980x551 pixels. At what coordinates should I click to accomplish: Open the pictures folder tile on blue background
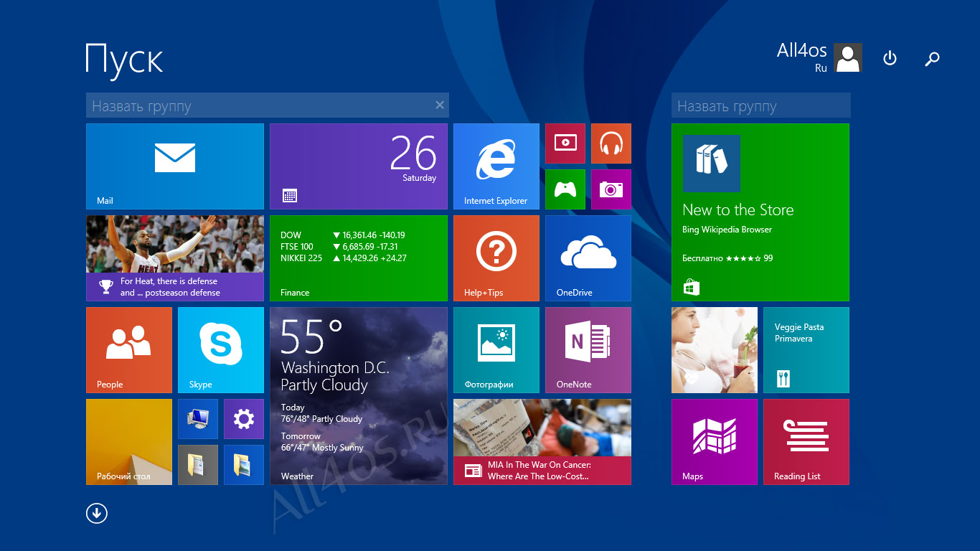point(244,465)
